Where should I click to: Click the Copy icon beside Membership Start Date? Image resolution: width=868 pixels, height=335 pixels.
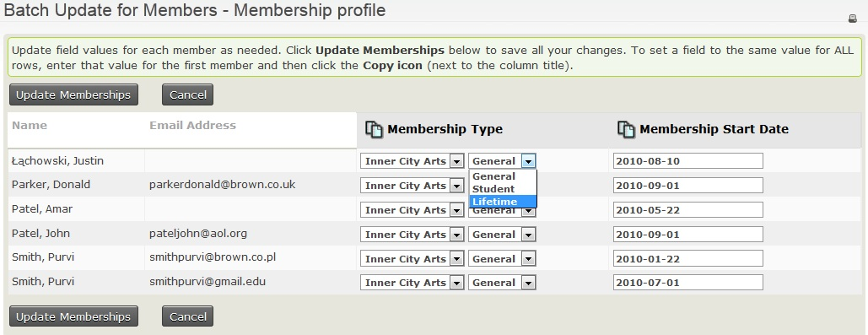(626, 130)
